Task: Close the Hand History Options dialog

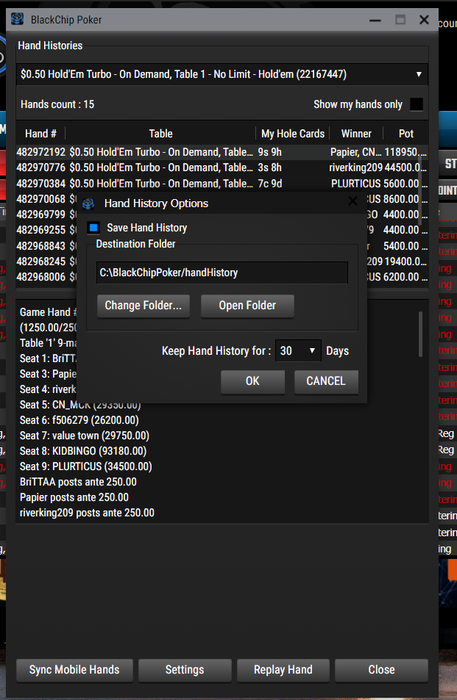Action: tap(353, 201)
